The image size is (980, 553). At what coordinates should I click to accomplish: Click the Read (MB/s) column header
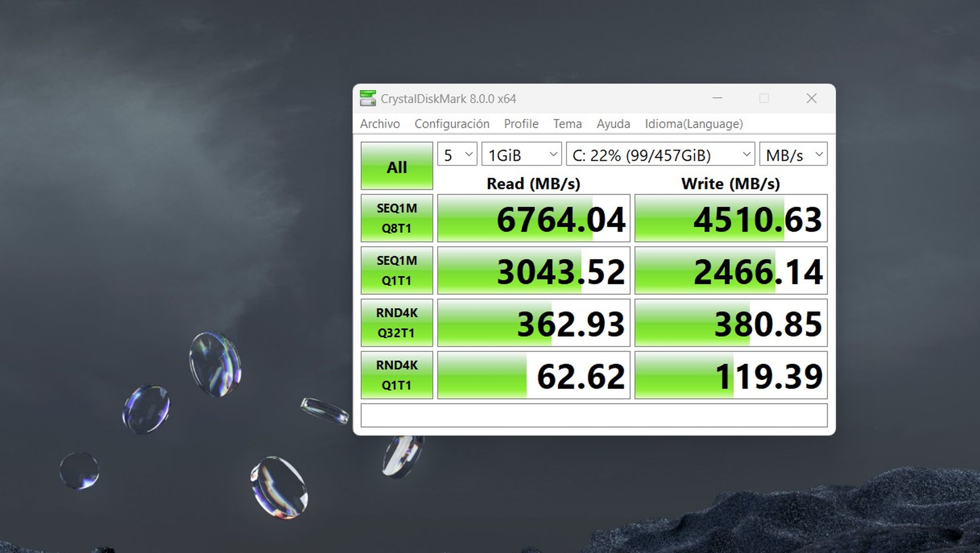[x=533, y=184]
